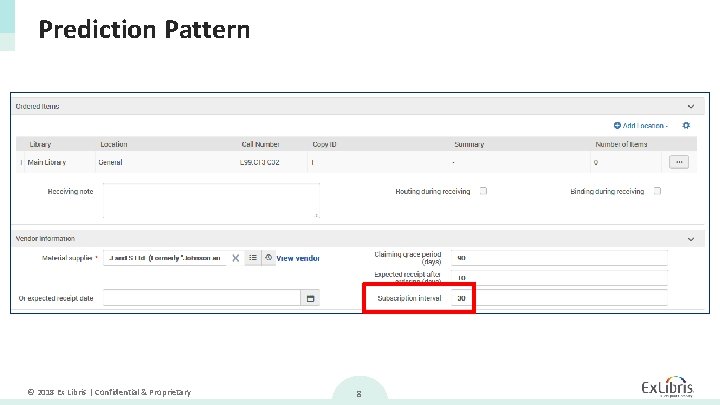Image resolution: width=720 pixels, height=405 pixels.
Task: Select the General location cell
Action: (110, 162)
